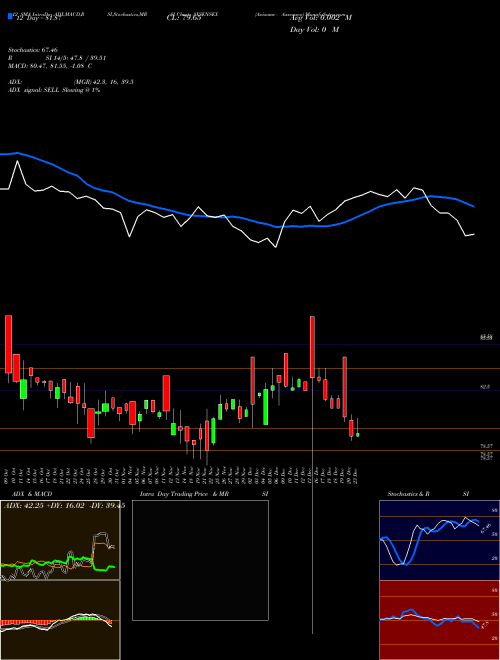
Task: Click the first red candlestick on 09 Oct
Action: (x=8, y=344)
